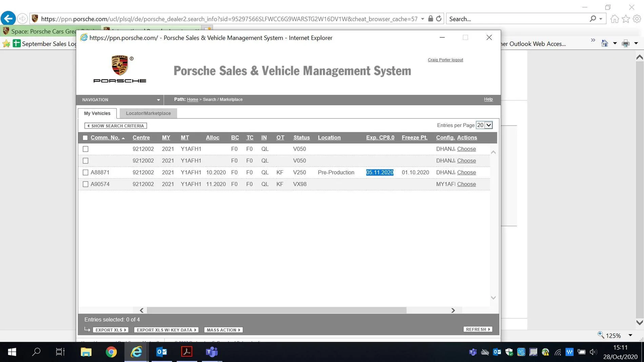Screen dimensions: 644x362
Task: Click the padlock security icon in the address bar
Action: 430,19
